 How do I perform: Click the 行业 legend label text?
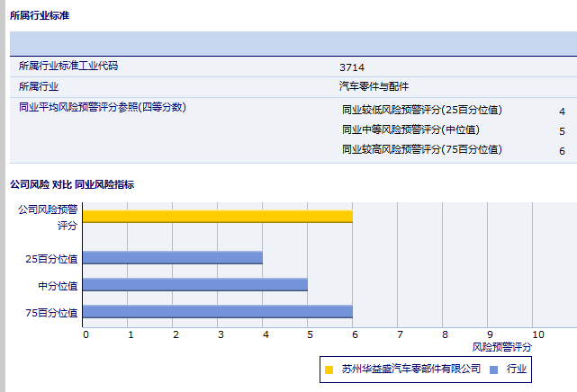517,370
